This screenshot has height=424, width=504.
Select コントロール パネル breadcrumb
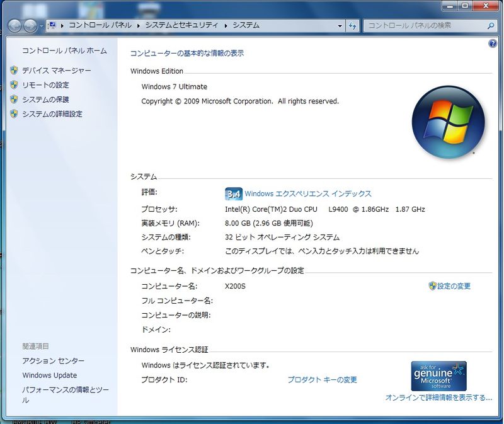click(100, 25)
